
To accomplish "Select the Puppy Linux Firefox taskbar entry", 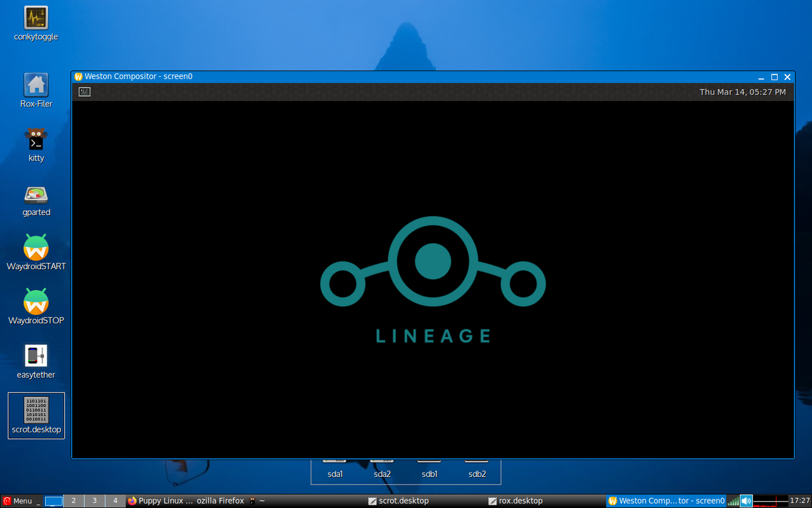I will tap(186, 501).
